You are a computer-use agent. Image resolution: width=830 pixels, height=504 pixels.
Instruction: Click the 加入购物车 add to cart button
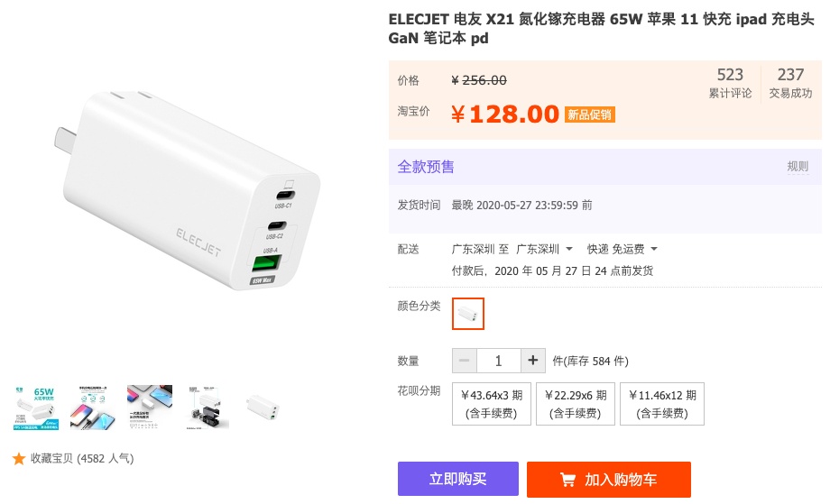(609, 480)
